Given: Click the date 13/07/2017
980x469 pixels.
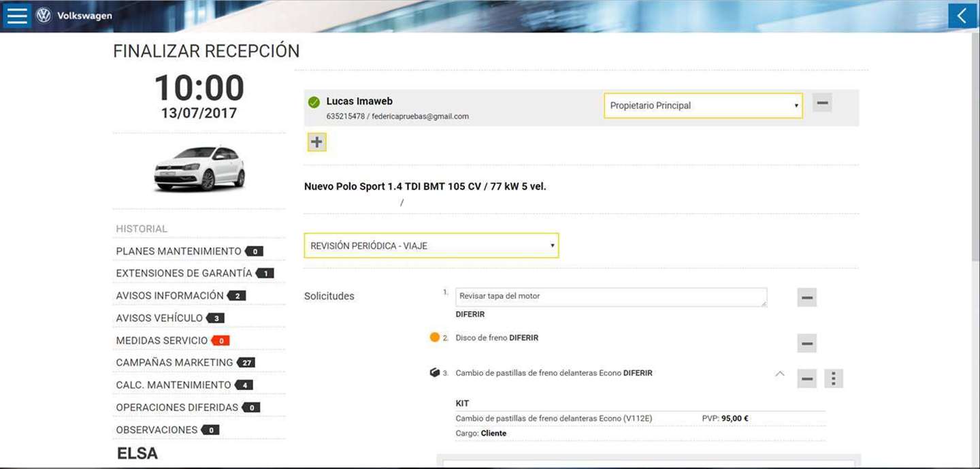Looking at the screenshot, I should [x=199, y=113].
